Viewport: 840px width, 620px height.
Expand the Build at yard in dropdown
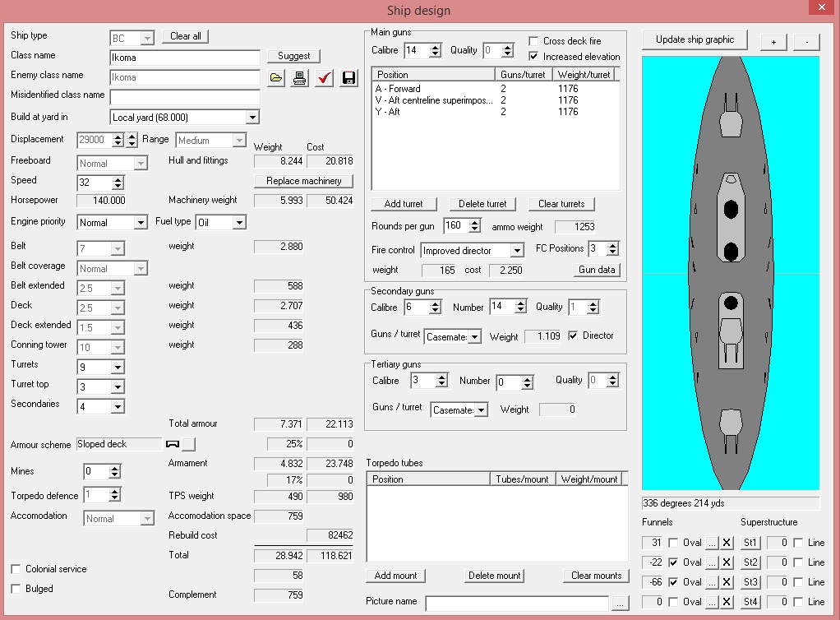tap(252, 118)
